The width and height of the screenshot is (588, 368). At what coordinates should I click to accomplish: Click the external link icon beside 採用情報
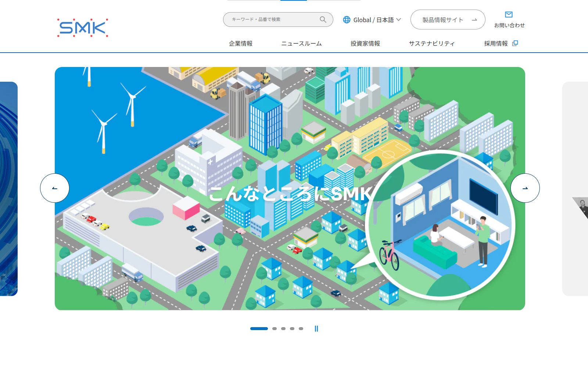point(515,43)
